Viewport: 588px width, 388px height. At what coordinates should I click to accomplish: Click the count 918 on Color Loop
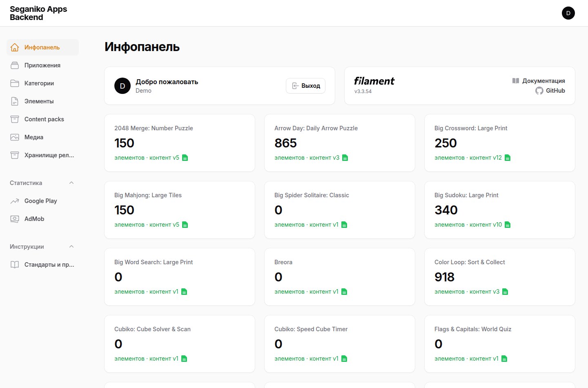[x=444, y=277]
